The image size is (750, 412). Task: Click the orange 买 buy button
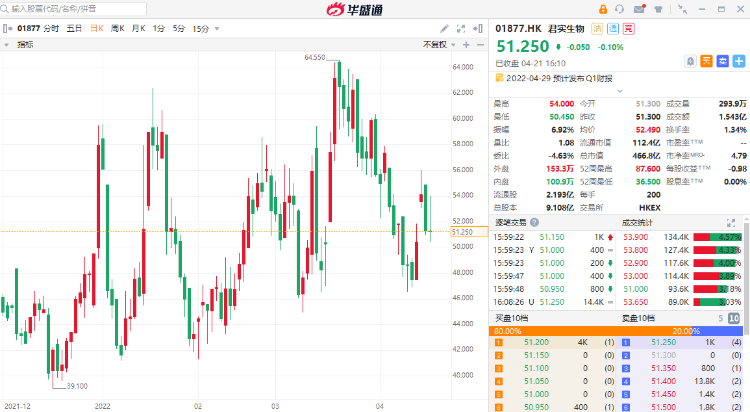coord(706,61)
